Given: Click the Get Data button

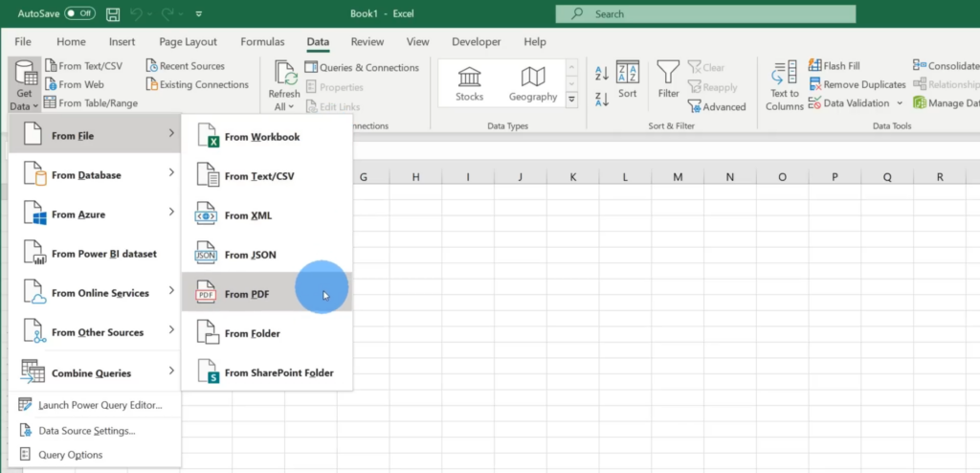Looking at the screenshot, I should [x=24, y=84].
